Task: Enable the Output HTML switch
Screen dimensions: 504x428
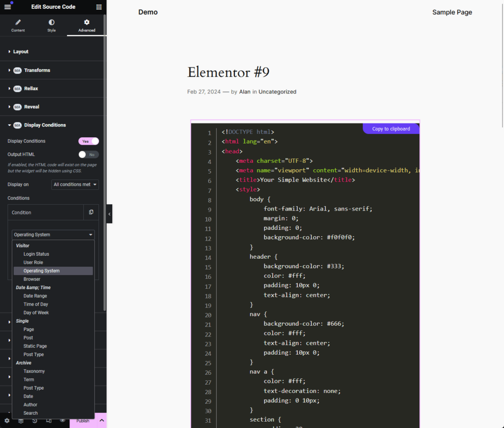Action: 89,154
